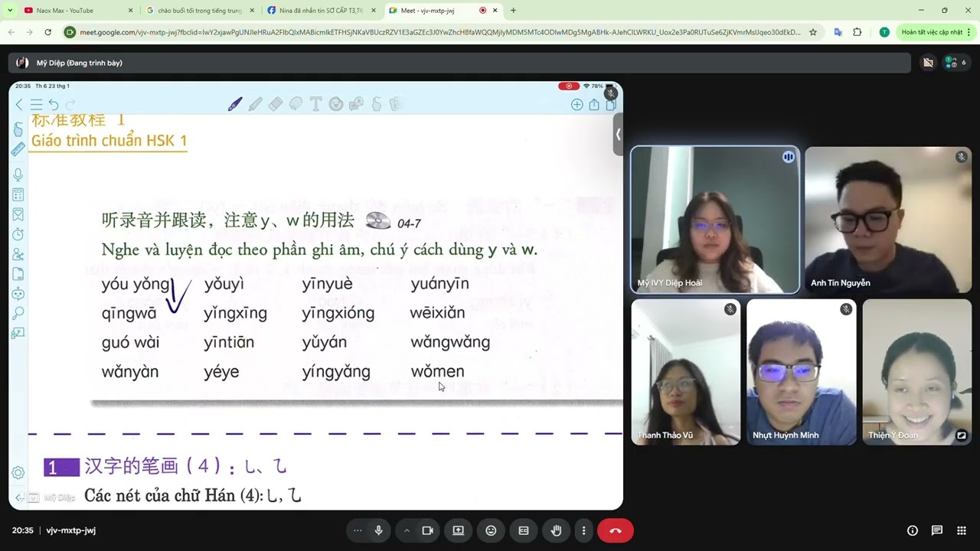This screenshot has height=551, width=980.
Task: Bookmark this page with star icon
Action: [812, 32]
